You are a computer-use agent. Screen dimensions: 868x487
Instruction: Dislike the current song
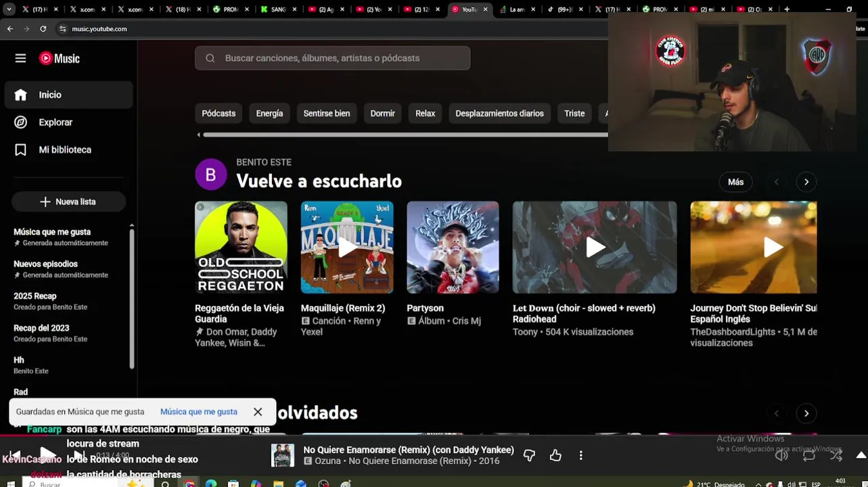(x=529, y=455)
